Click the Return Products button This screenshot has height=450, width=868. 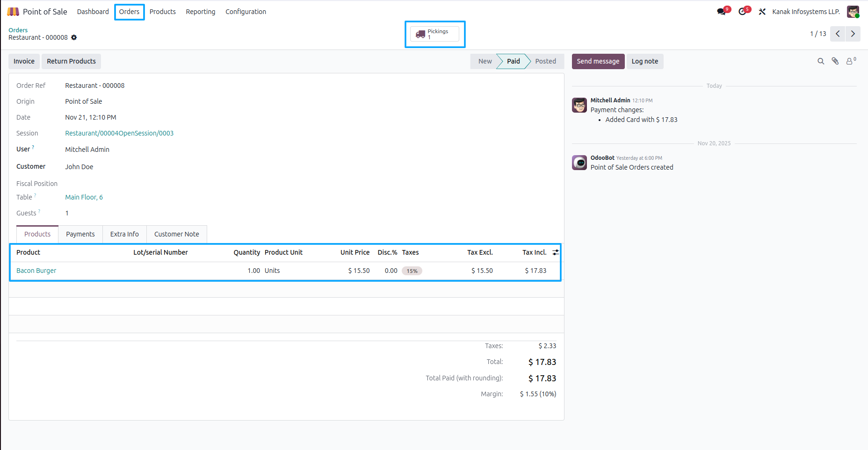tap(71, 61)
